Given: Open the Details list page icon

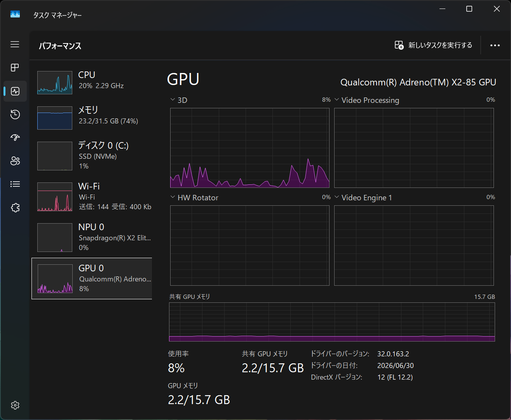Looking at the screenshot, I should (15, 184).
